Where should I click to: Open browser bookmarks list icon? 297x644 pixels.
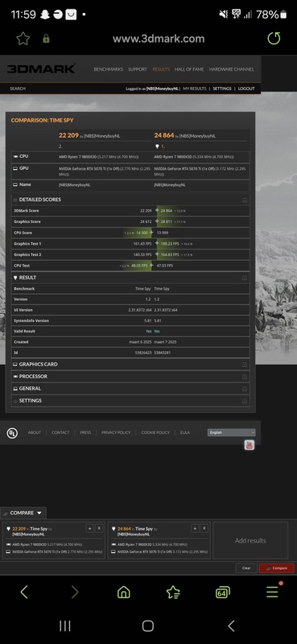(x=173, y=592)
